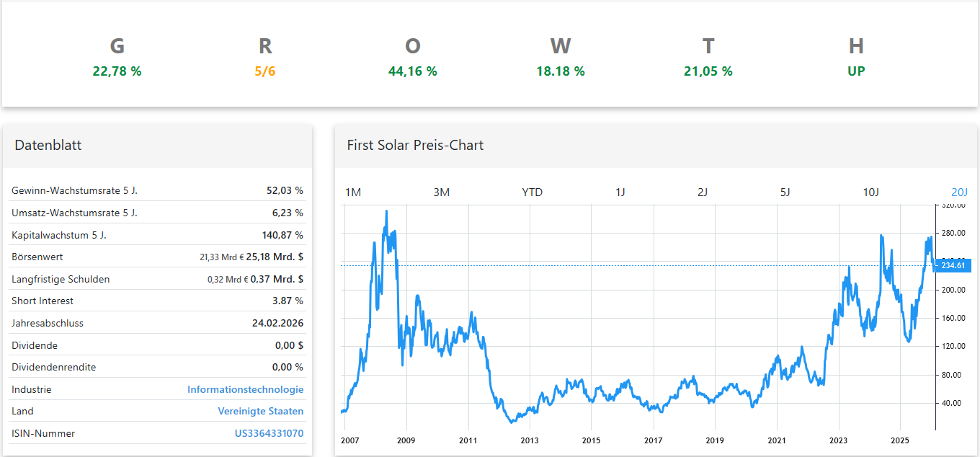Click the dotted price level line
The width and height of the screenshot is (980, 457).
(x=649, y=265)
